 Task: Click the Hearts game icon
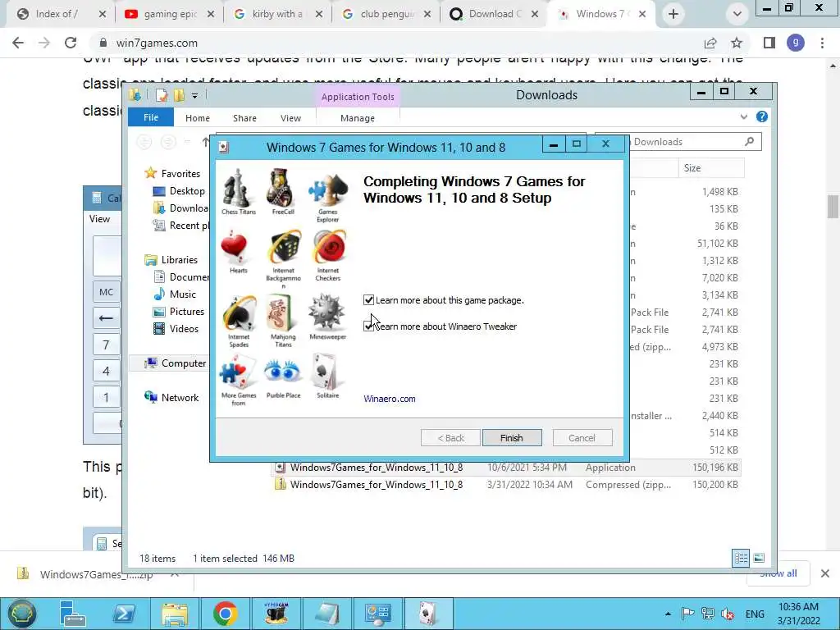click(x=235, y=248)
